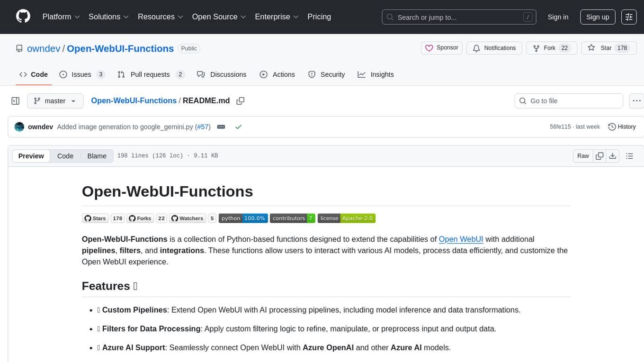Copy raw file contents icon
Viewport: 644px width, 362px height.
[599, 156]
